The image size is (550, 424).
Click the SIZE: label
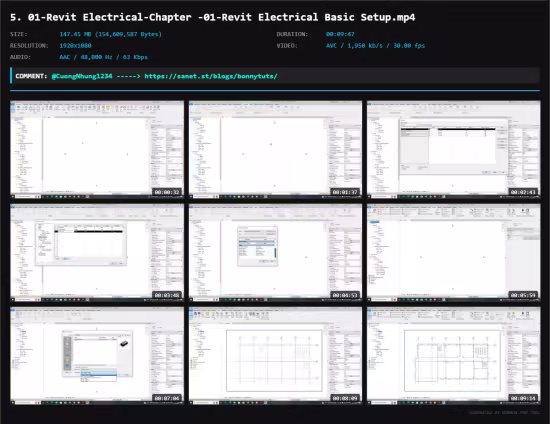click(x=19, y=34)
